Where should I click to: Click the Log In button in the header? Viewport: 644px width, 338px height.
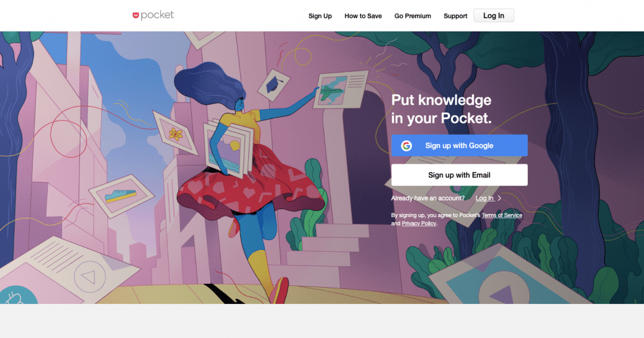(x=494, y=16)
